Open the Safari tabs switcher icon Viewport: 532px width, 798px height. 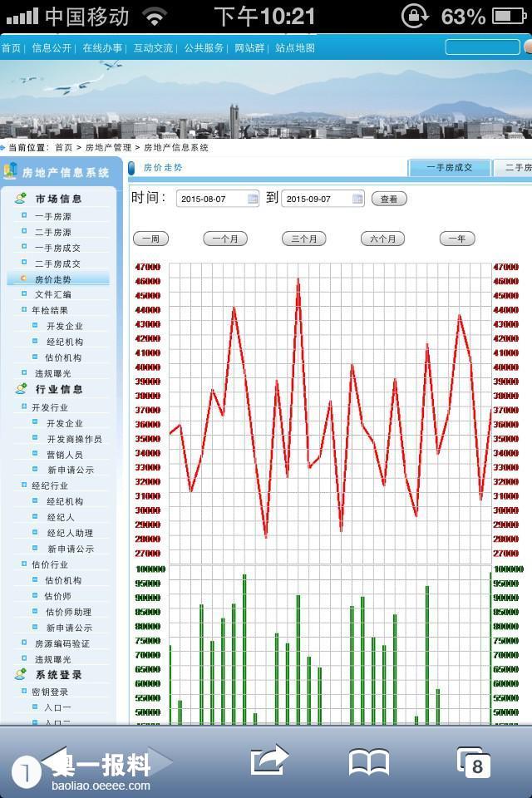tap(473, 761)
